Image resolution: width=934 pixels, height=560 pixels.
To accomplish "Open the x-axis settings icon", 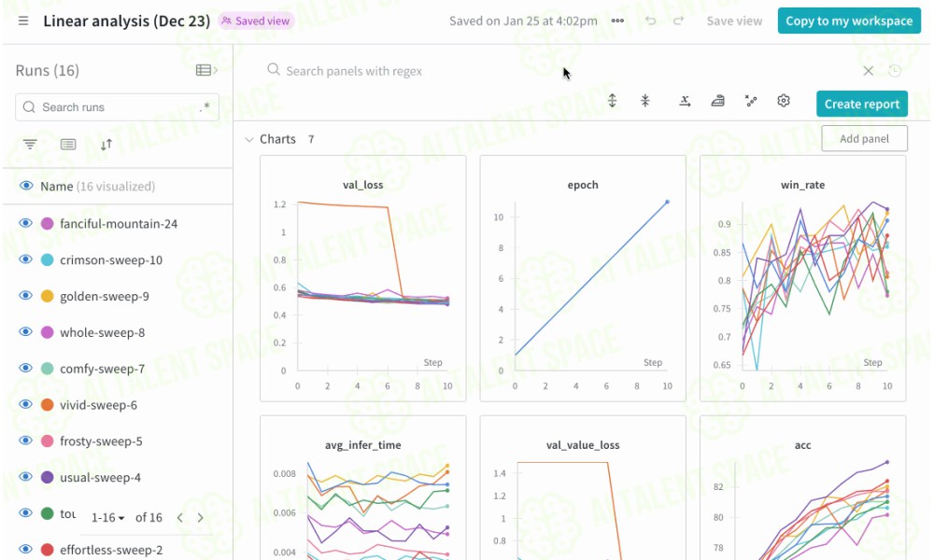I will tap(685, 101).
